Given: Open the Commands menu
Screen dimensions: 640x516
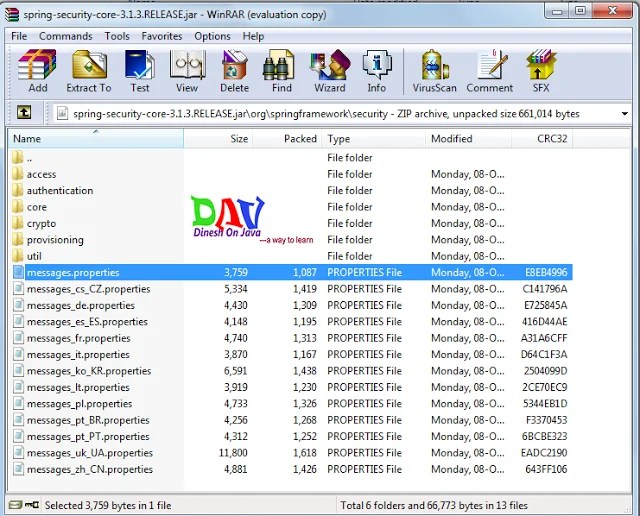Looking at the screenshot, I should click(66, 36).
